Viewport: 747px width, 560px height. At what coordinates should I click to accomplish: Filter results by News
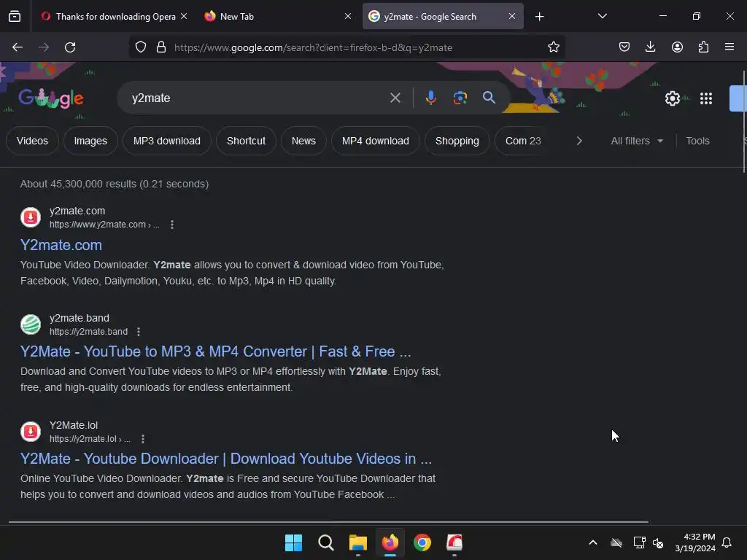303,141
